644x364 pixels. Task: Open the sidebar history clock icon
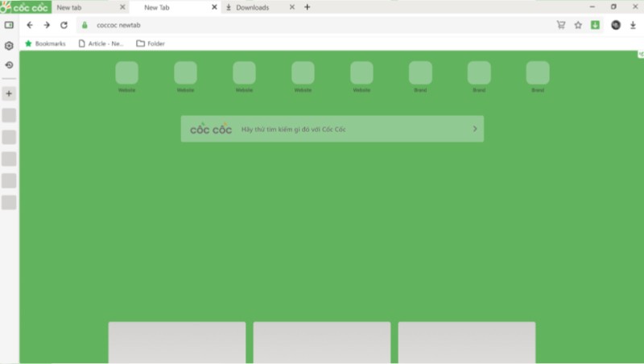[x=9, y=65]
